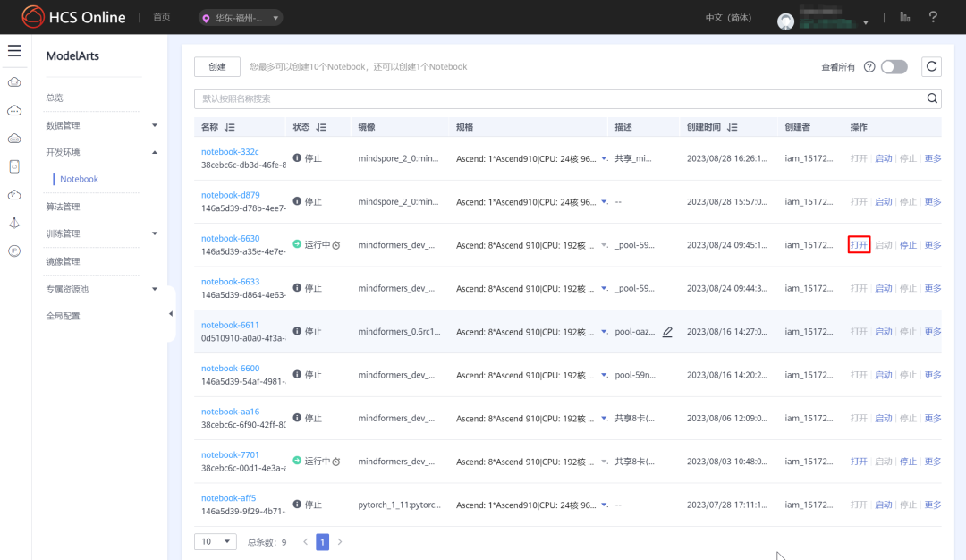
Task: Sort by 创建时间 column sort icon
Action: 732,127
